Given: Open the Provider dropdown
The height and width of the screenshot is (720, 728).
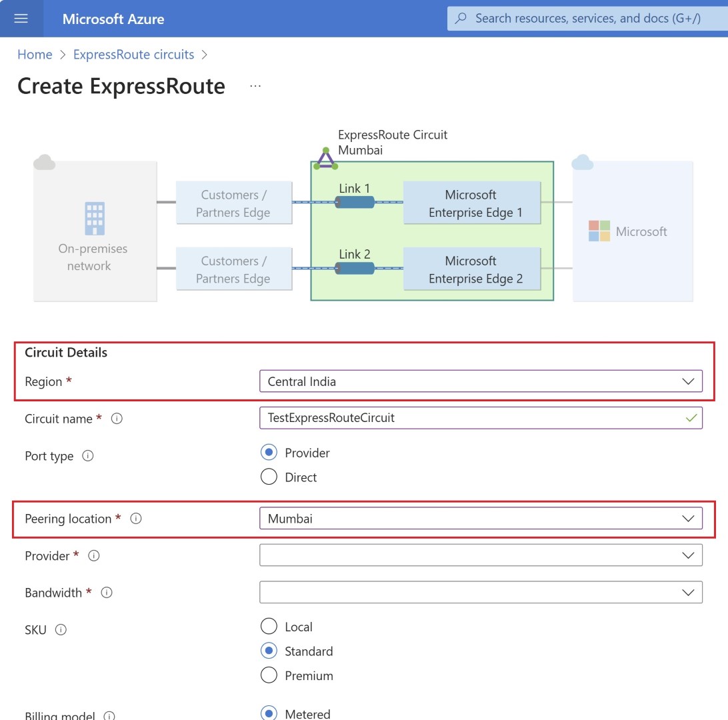Looking at the screenshot, I should click(481, 555).
